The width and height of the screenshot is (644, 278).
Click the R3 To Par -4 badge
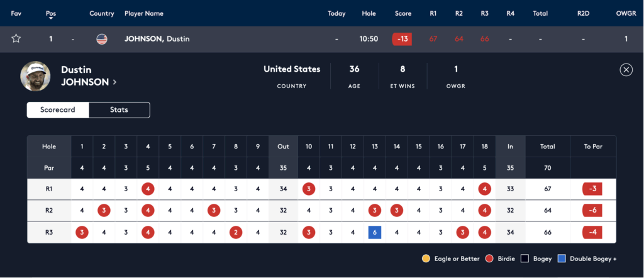[x=592, y=232]
